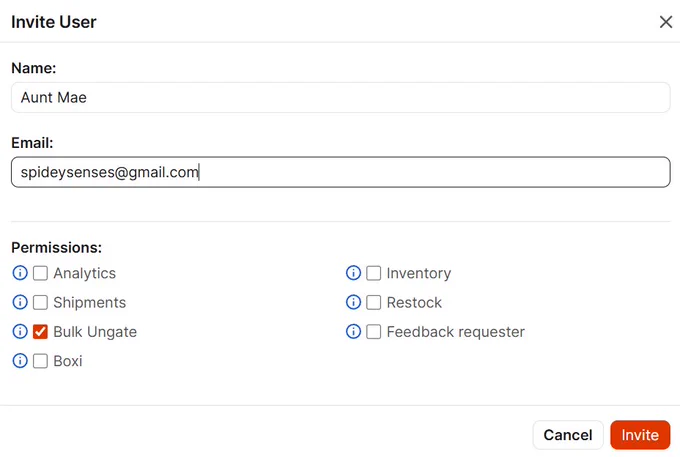Toggle the Boxi permission checkbox
Viewport: 680px width, 457px height.
40,361
